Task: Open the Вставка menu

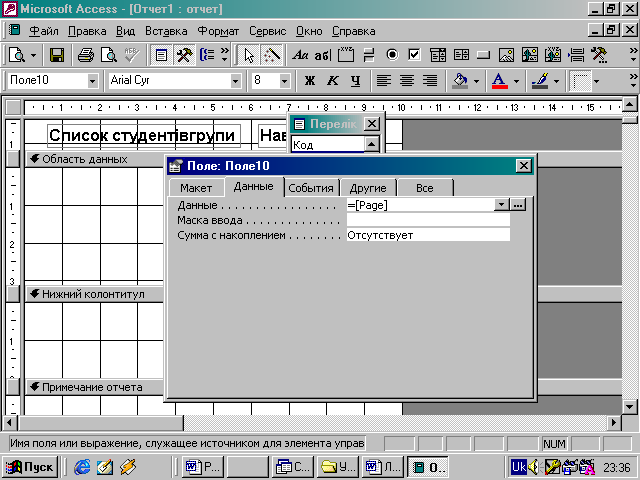Action: pos(166,31)
